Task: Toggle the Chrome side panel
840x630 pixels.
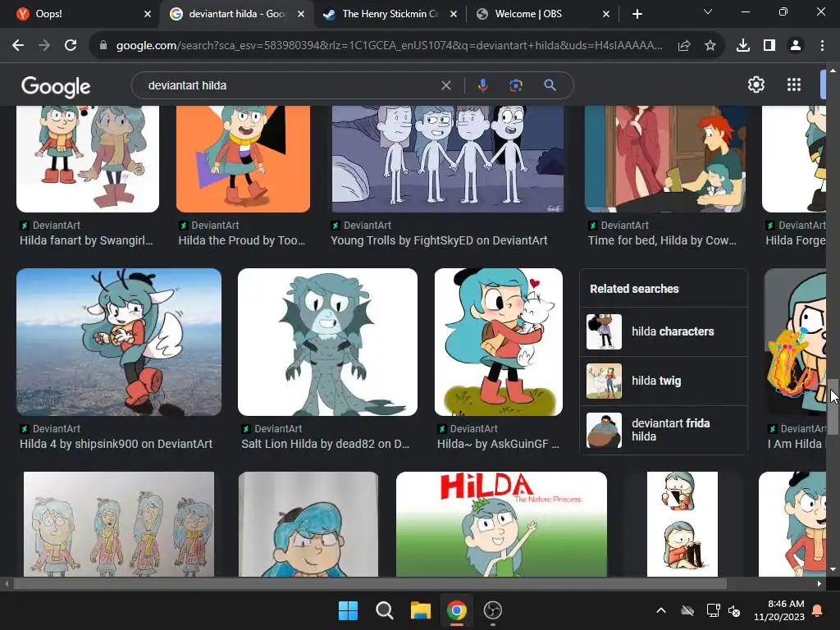Action: [x=769, y=46]
